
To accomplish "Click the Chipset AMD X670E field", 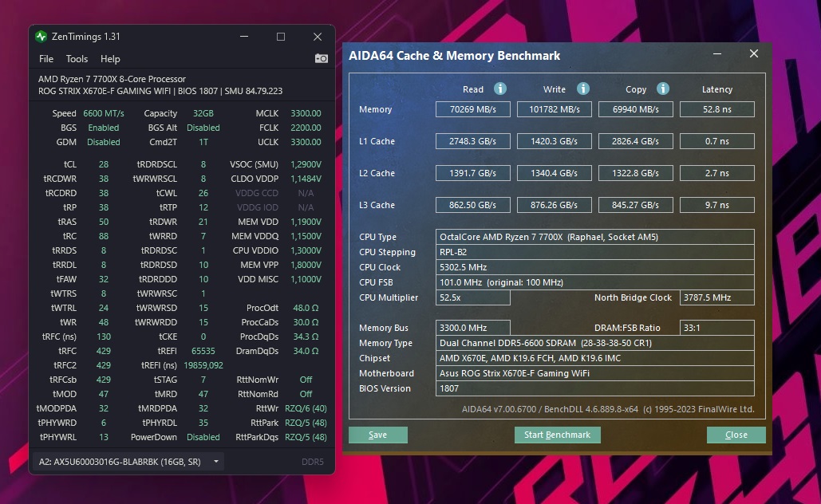I will coord(595,359).
